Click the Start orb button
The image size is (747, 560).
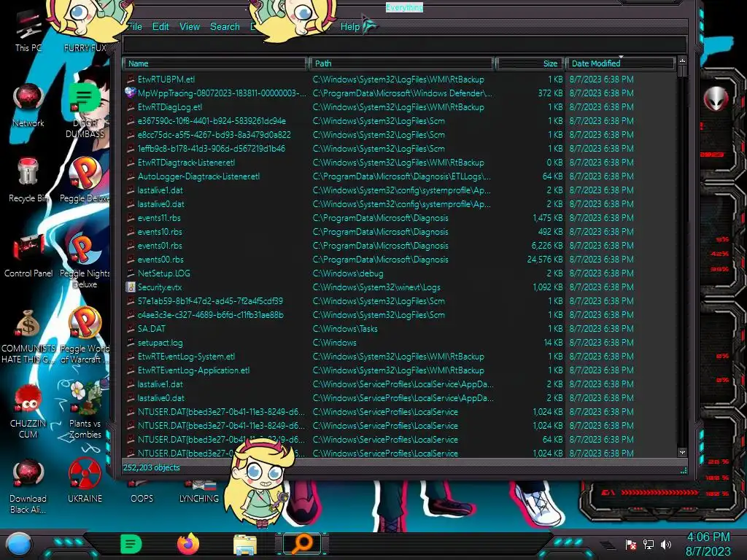[x=19, y=544]
